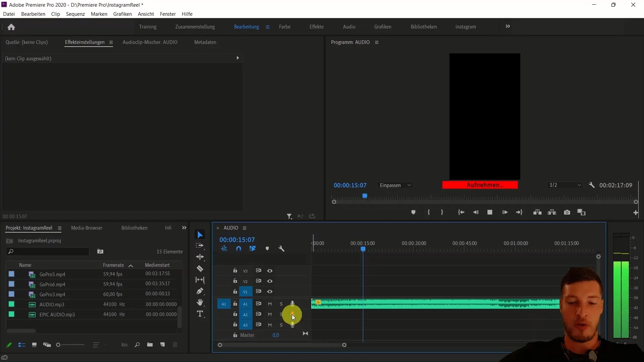Image resolution: width=644 pixels, height=362 pixels.
Task: Open Projekt InstagramReel panel menu
Action: (x=60, y=228)
